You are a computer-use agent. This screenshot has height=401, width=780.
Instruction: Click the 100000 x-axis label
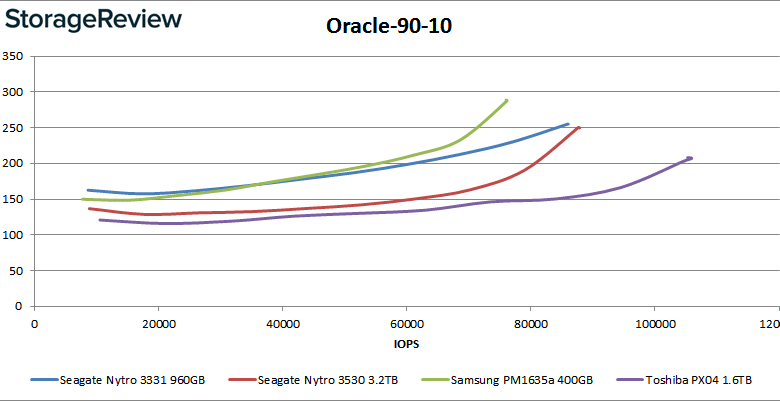point(654,323)
